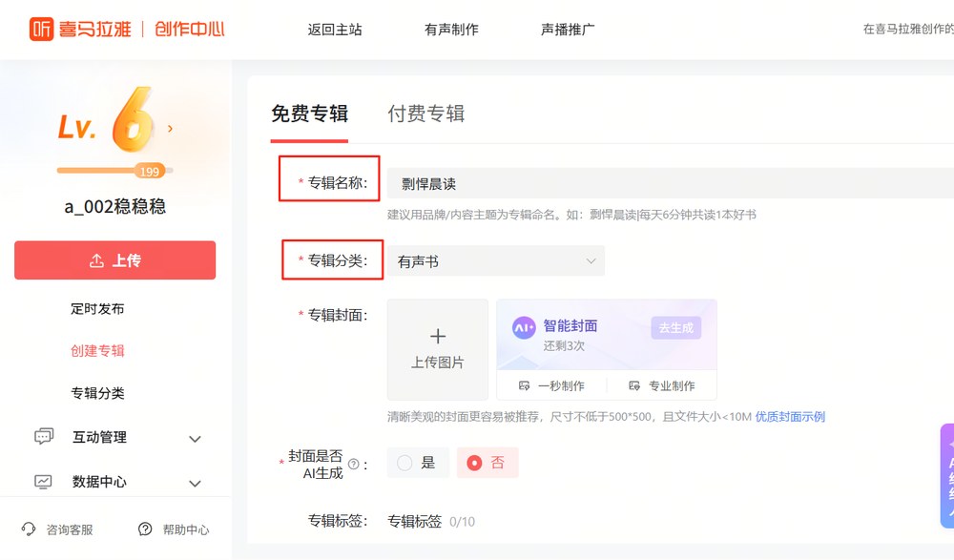This screenshot has width=954, height=560.
Task: Click the arrow beside the level badge
Action: point(171,129)
